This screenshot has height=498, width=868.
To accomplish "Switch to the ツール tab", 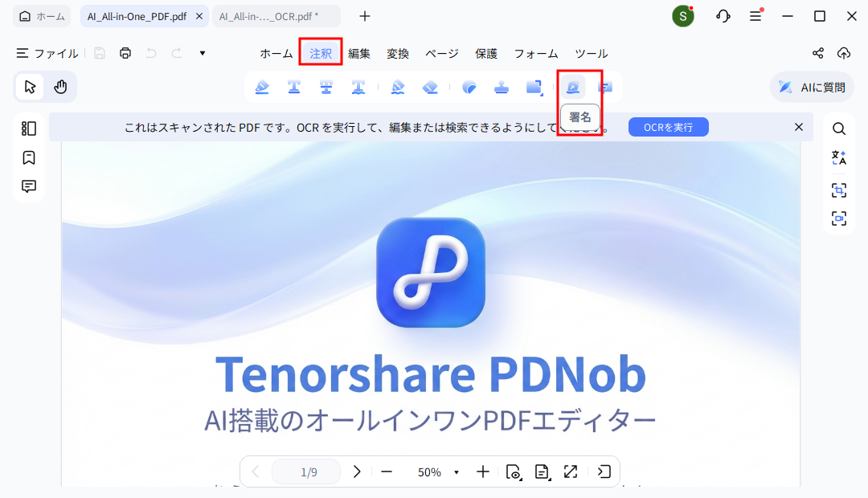I will [x=592, y=54].
